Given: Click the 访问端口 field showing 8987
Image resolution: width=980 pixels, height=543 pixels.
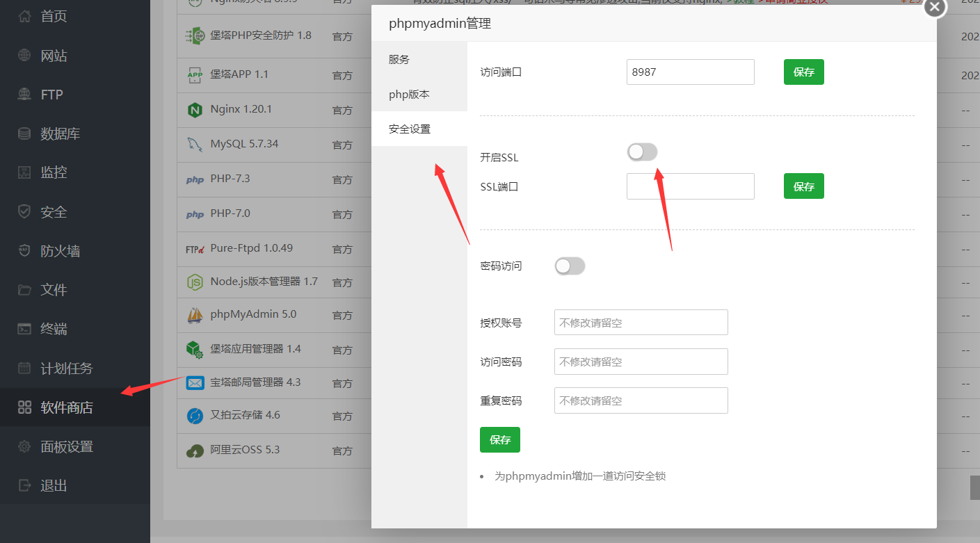Looking at the screenshot, I should [x=691, y=72].
